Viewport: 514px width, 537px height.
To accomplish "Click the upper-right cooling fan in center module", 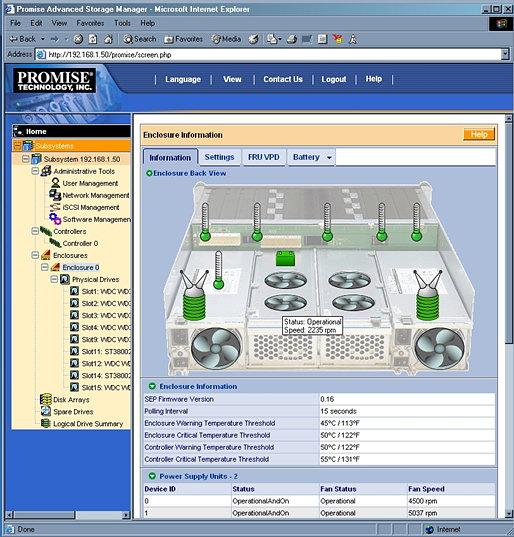I will 349,280.
